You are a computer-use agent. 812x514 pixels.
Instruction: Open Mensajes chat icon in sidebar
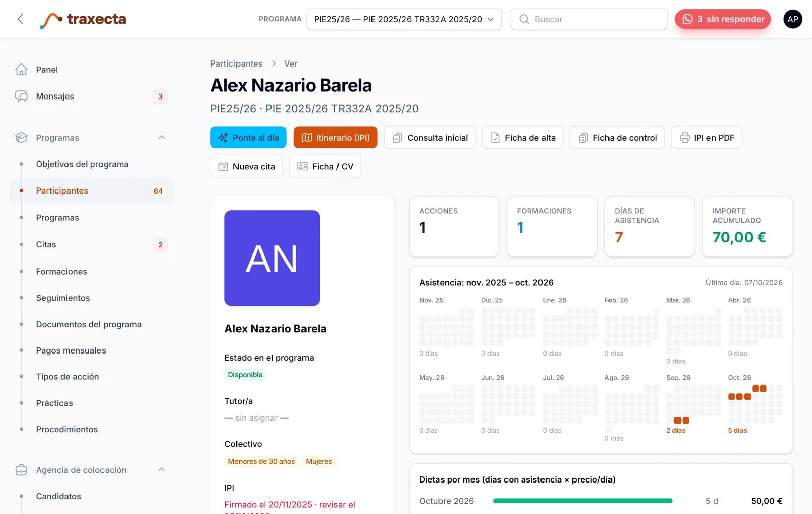pos(21,97)
